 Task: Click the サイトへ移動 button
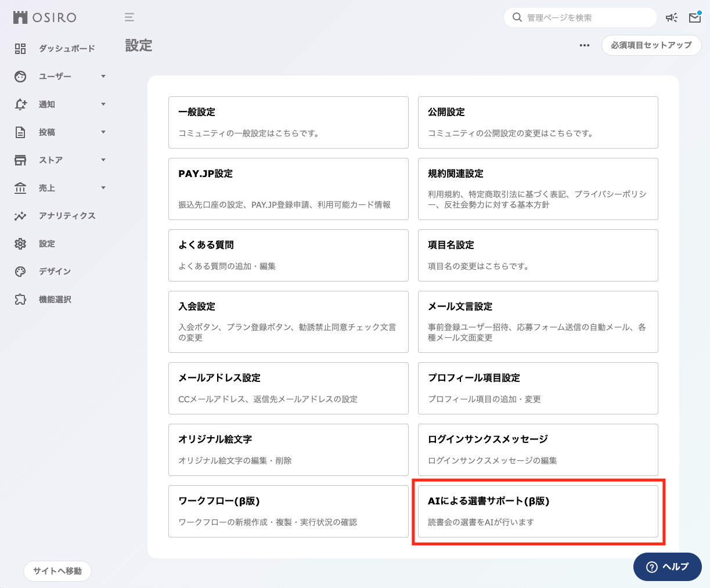point(57,571)
